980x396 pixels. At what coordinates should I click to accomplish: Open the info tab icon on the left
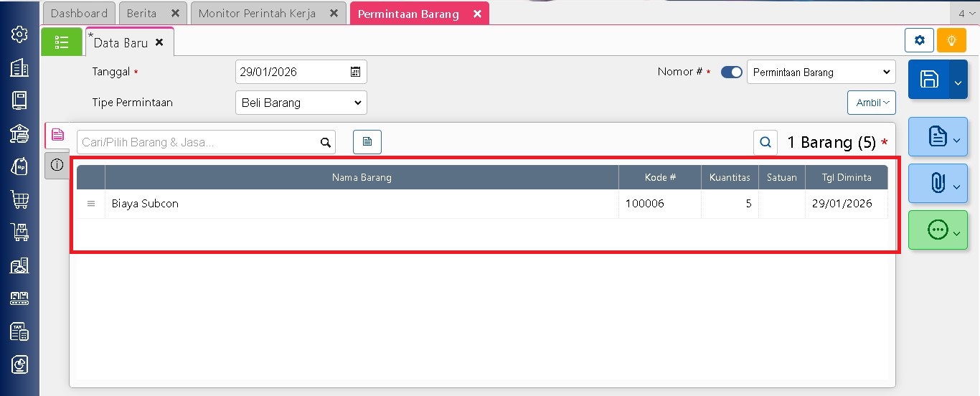[57, 165]
